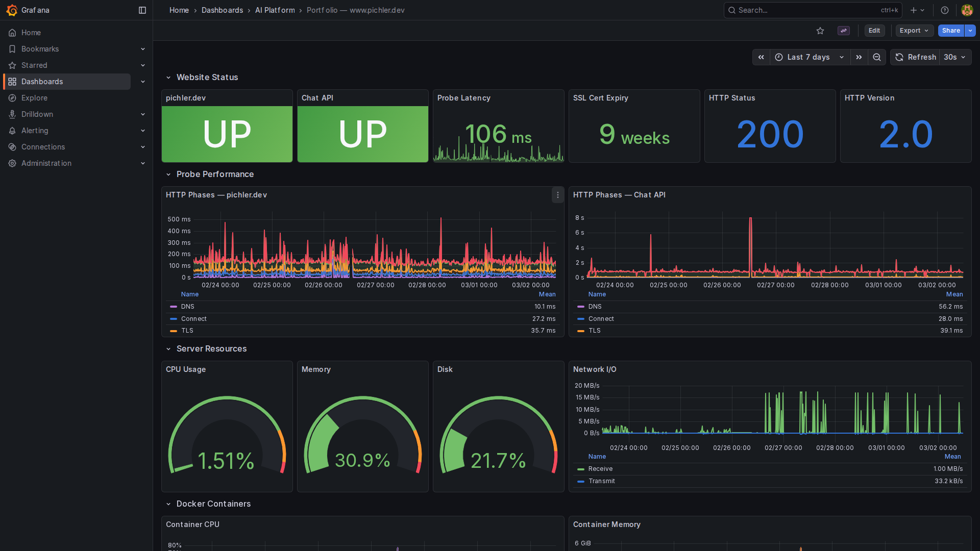Viewport: 980px width, 551px height.
Task: Click the Edit dashboard button
Action: (x=874, y=31)
